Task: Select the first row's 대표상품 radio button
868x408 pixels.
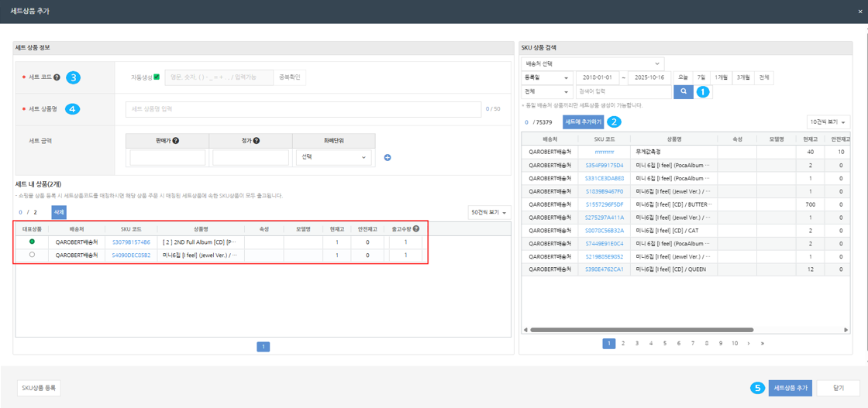Action: pyautogui.click(x=32, y=242)
